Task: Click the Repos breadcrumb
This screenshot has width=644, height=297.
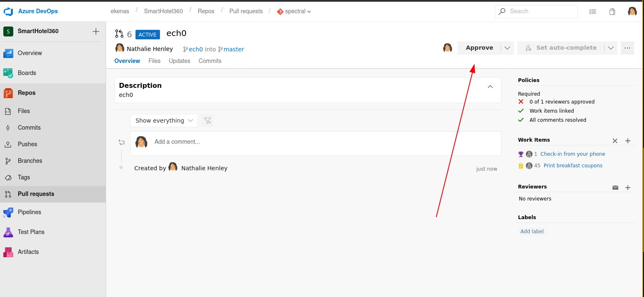Action: click(x=206, y=11)
